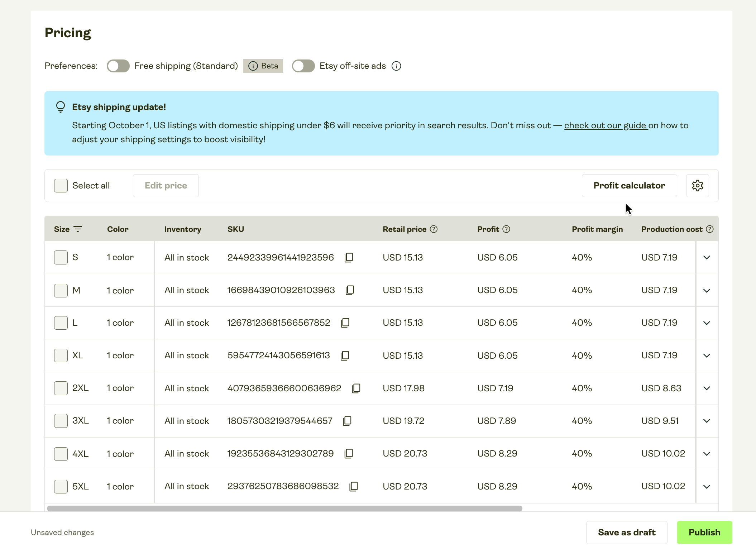Screen dimensions: 756x549
Task: Expand the size 3XL row details
Action: (707, 421)
